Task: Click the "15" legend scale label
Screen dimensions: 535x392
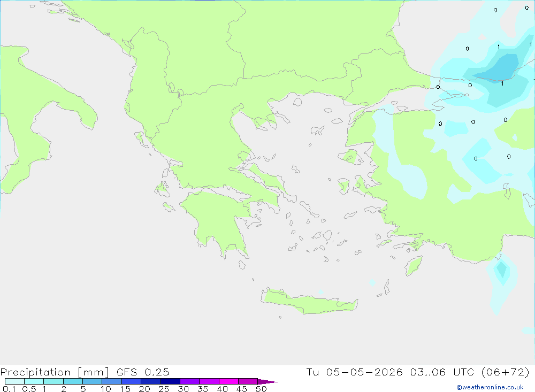Action: (x=125, y=389)
